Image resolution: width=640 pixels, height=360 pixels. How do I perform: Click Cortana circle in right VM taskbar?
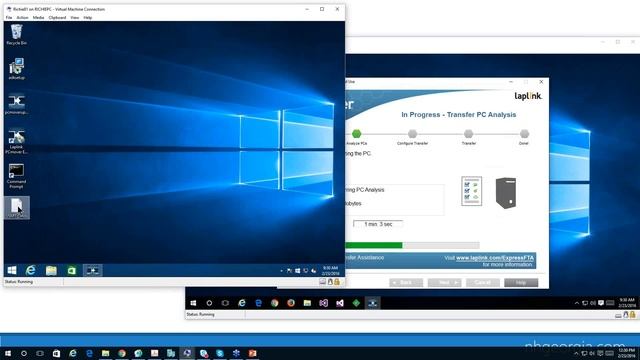click(x=209, y=303)
